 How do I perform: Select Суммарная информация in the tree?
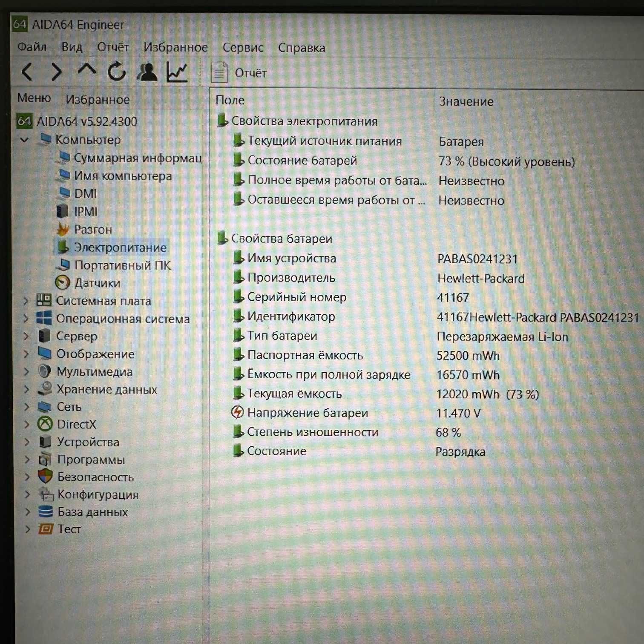click(130, 158)
